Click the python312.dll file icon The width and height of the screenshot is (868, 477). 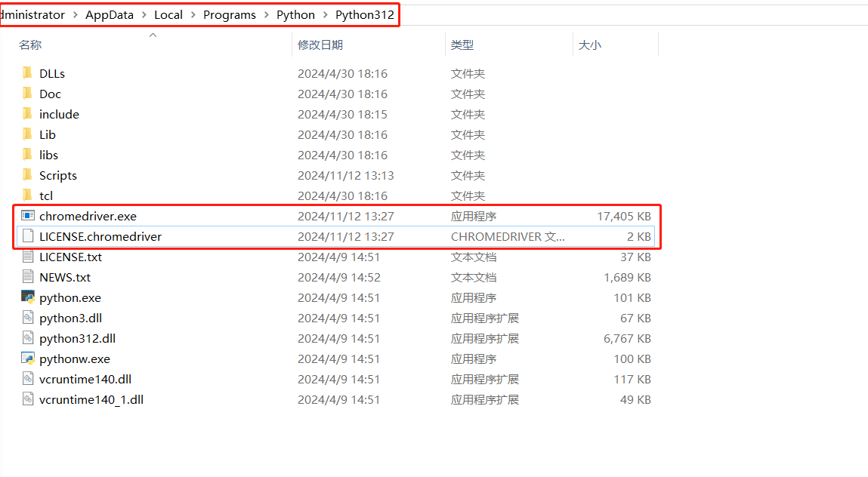pyautogui.click(x=28, y=338)
